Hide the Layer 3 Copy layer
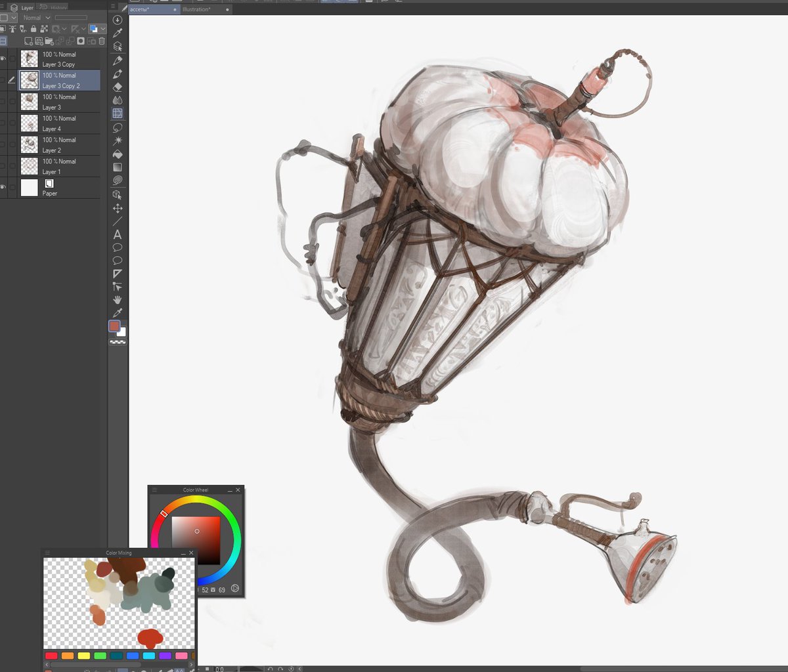The width and height of the screenshot is (788, 672). click(3, 59)
